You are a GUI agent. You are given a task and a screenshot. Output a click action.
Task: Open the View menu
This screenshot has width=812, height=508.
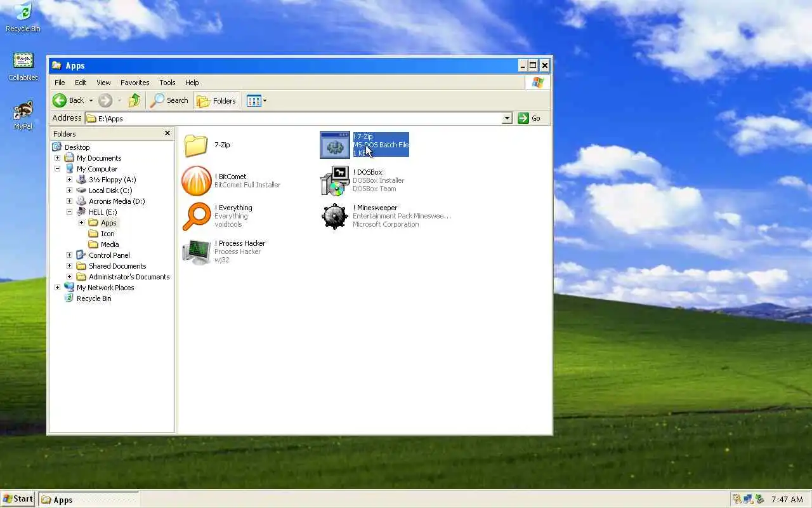(x=103, y=83)
